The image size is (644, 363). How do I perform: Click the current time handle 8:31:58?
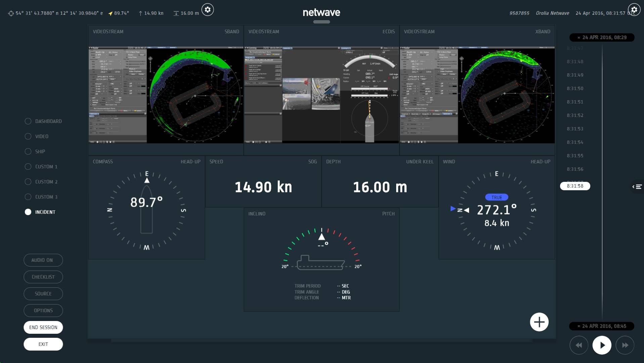point(575,186)
